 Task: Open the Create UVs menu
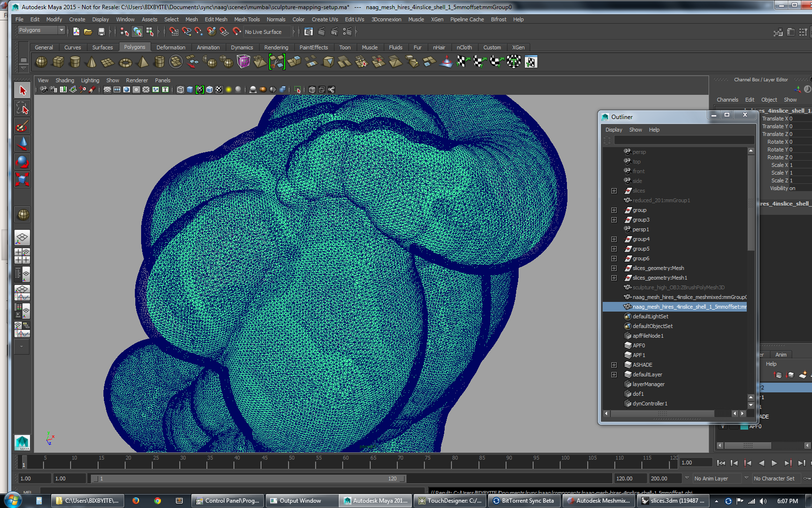324,19
